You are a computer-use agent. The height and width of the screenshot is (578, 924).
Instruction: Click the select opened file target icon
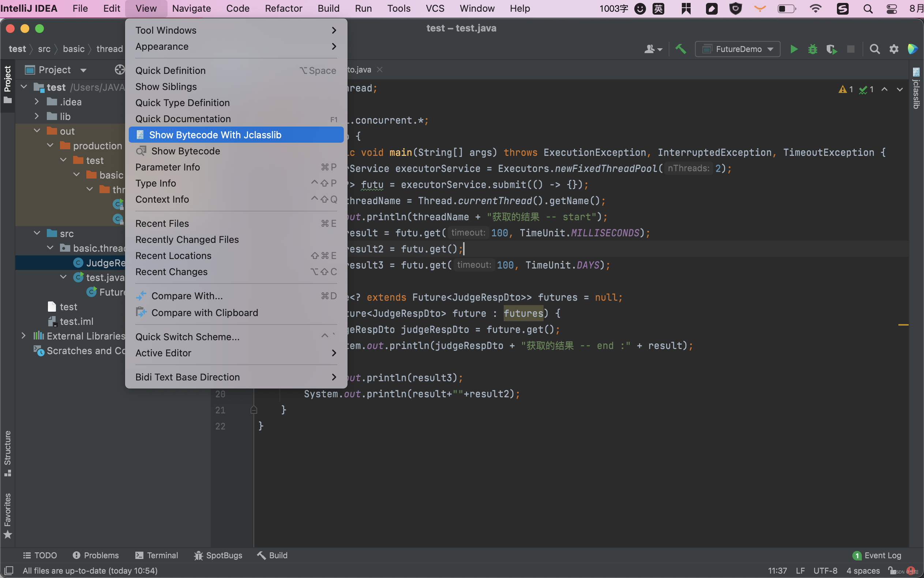tap(120, 70)
